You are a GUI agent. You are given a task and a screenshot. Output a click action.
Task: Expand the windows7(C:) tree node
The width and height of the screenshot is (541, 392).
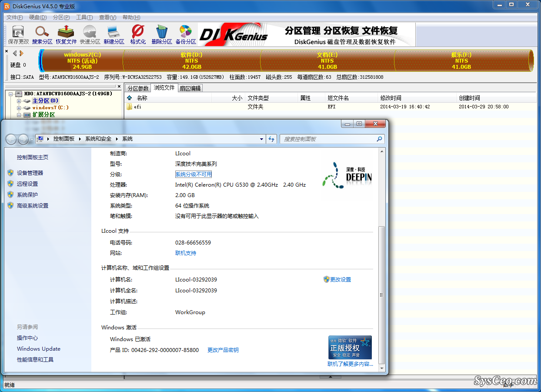tap(19, 107)
